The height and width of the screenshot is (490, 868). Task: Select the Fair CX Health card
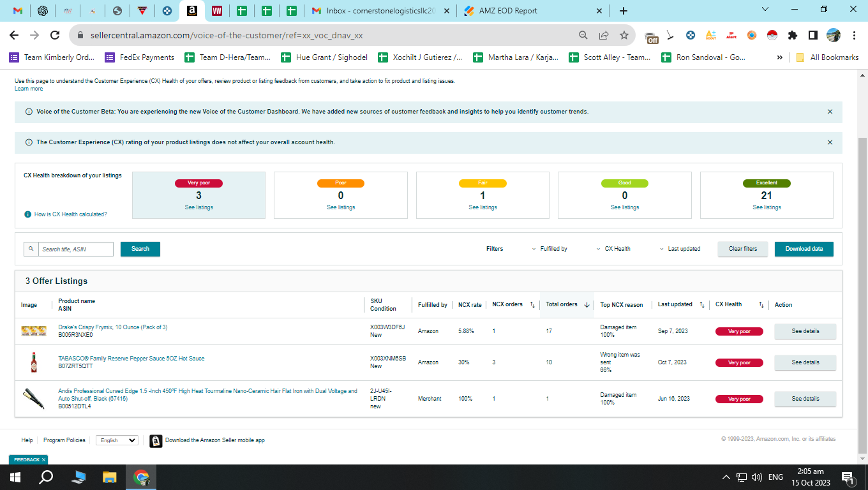tap(483, 195)
